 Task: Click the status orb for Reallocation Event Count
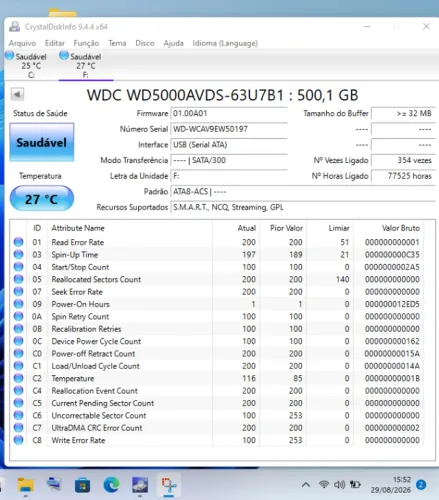coord(19,390)
